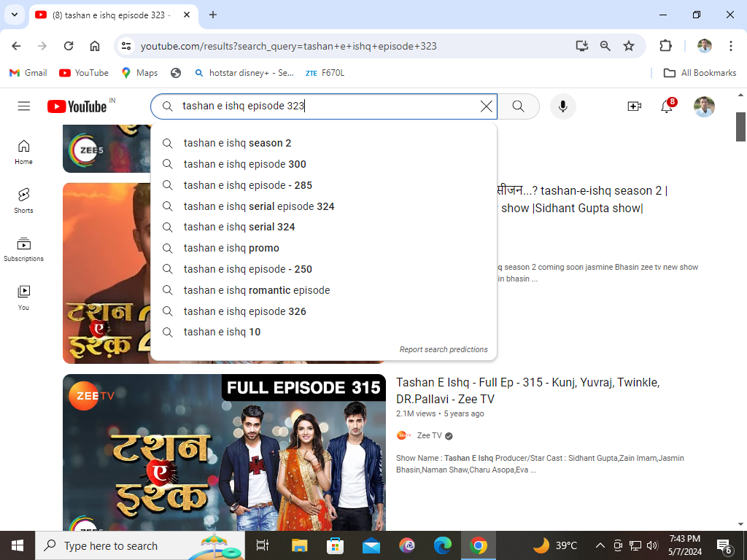Image resolution: width=747 pixels, height=560 pixels.
Task: Expand the tab search dropdown arrow
Action: (x=14, y=15)
